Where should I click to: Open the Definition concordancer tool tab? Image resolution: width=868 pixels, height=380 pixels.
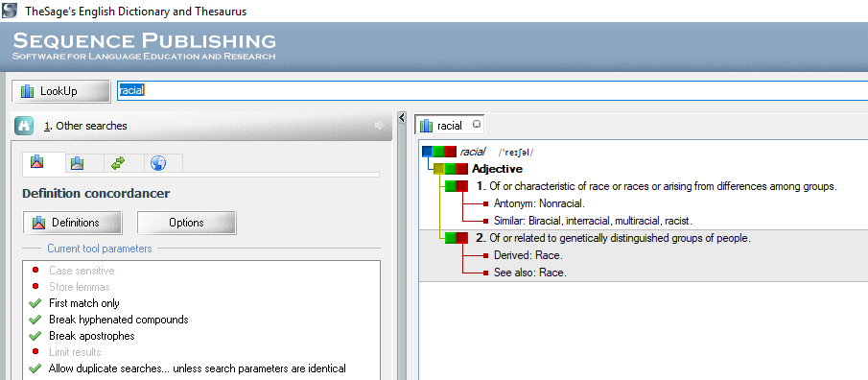[x=37, y=162]
